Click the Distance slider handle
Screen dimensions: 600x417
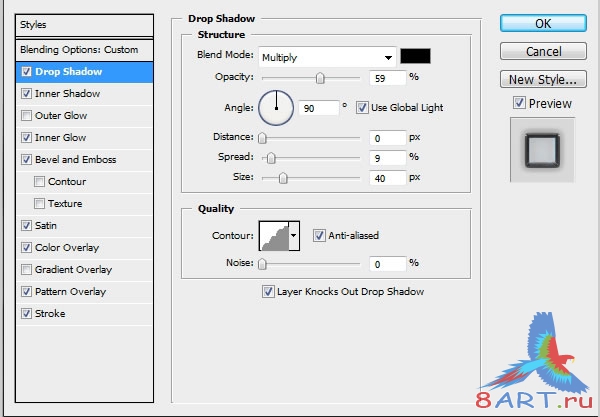pyautogui.click(x=262, y=138)
